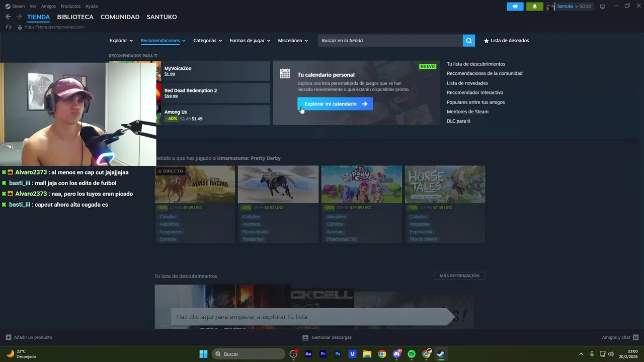Click the plus icon for Añadir un producto

pyautogui.click(x=8, y=337)
